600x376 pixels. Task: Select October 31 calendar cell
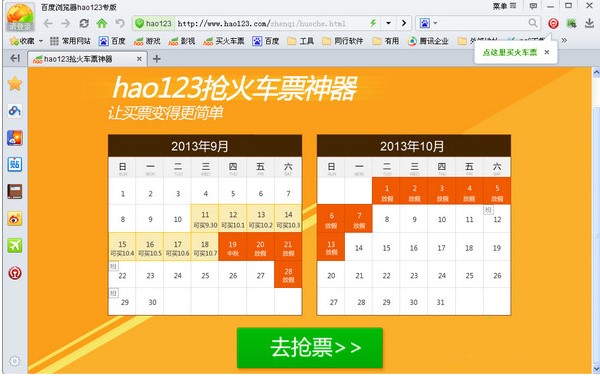click(x=441, y=302)
